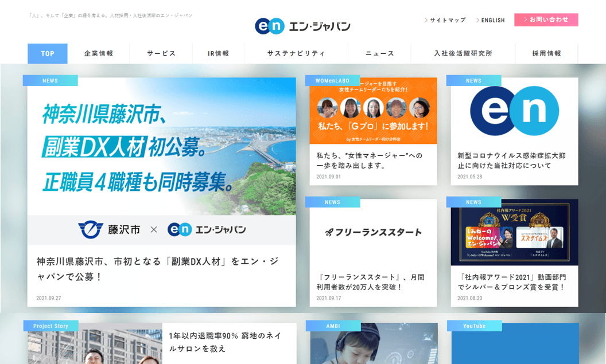The image size is (606, 364).
Task: Select the TOP navigation tab
Action: click(x=47, y=53)
